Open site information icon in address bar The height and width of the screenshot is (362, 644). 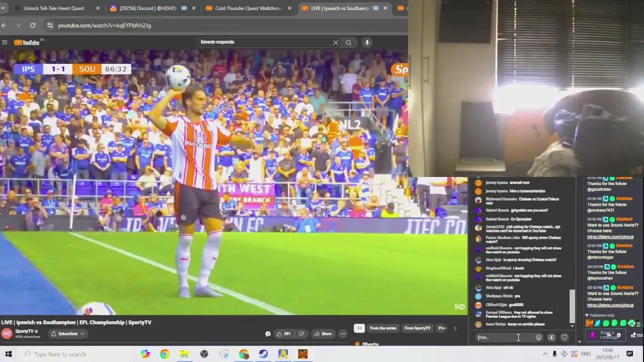pyautogui.click(x=49, y=25)
